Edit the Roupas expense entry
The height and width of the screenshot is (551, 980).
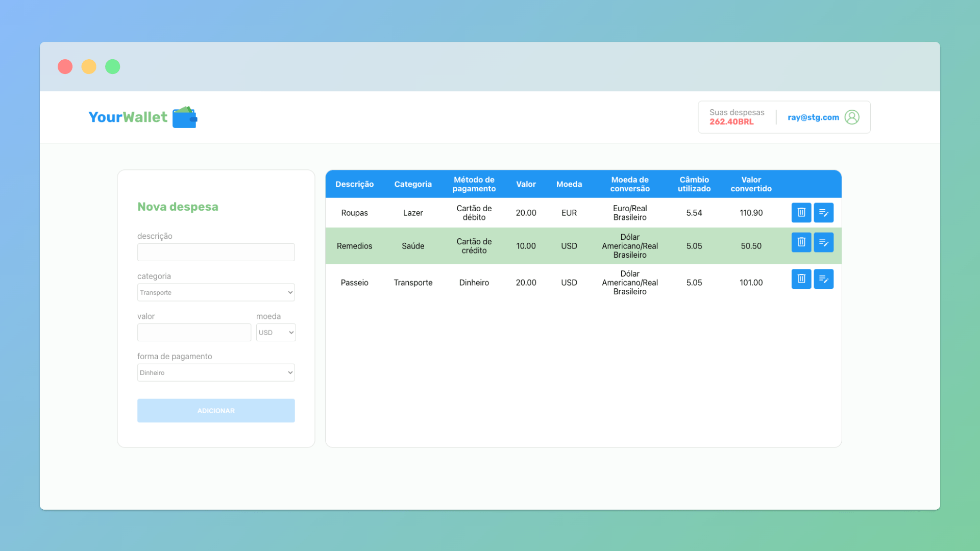[x=823, y=213]
